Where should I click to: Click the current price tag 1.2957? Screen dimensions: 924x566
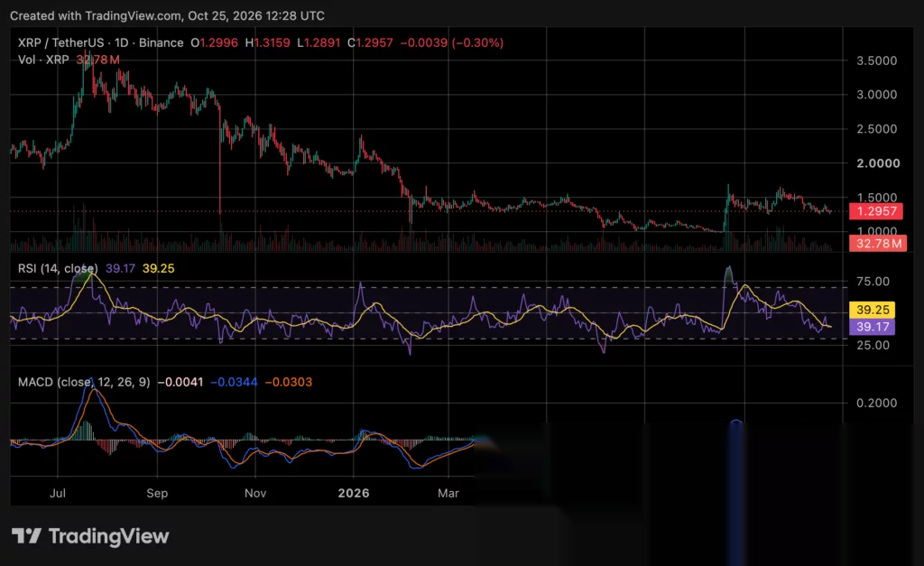tap(876, 211)
